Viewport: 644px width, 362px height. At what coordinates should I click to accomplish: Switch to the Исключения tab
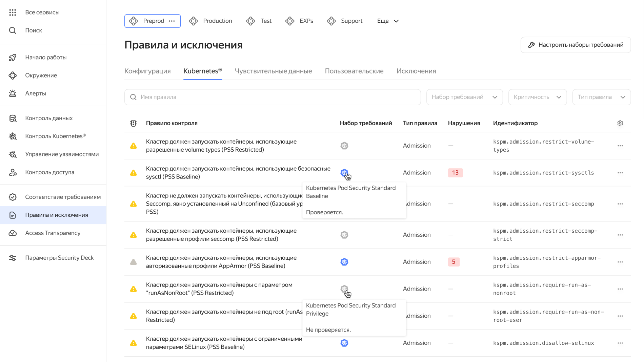pos(416,71)
